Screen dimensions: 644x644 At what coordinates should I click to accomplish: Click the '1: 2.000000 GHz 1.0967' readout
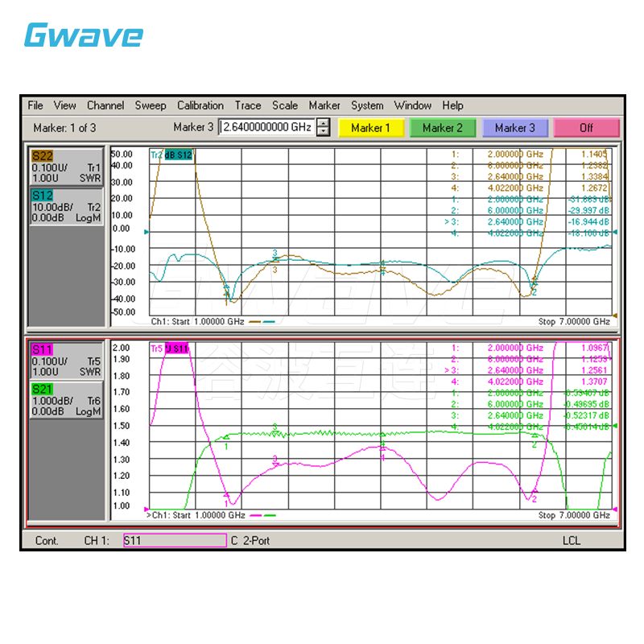[x=530, y=348]
